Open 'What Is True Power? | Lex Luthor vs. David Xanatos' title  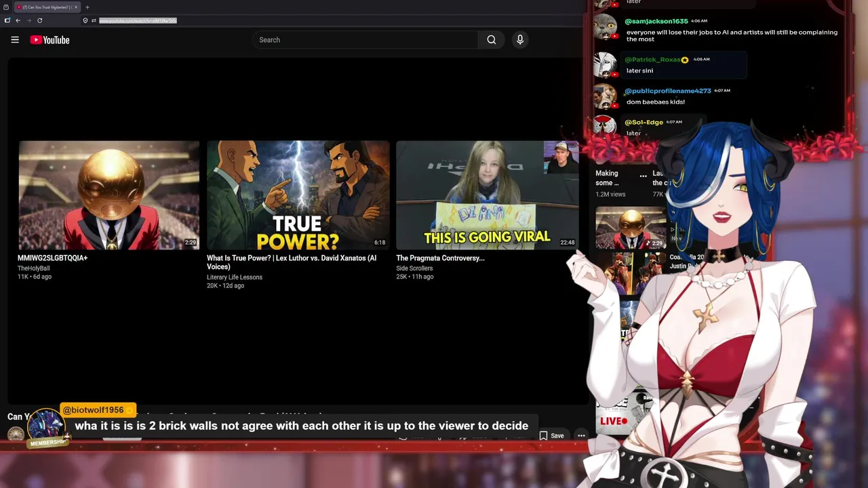pos(292,262)
